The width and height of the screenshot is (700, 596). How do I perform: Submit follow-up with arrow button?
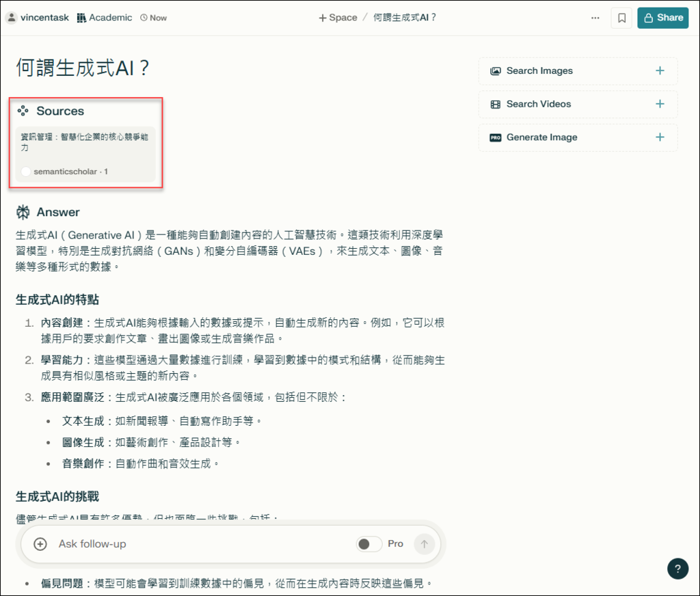(424, 544)
